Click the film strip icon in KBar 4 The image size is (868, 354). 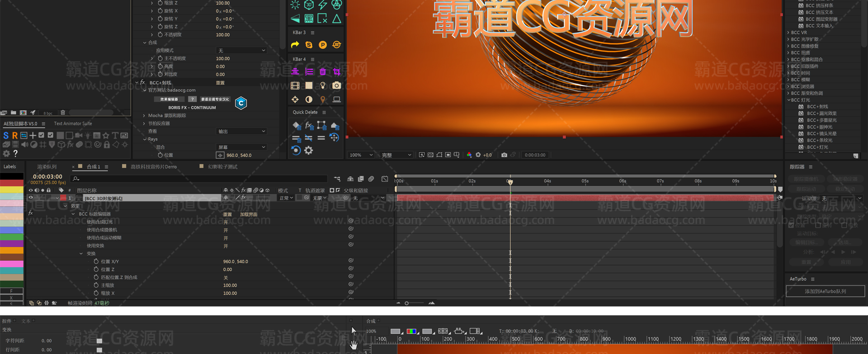point(295,85)
